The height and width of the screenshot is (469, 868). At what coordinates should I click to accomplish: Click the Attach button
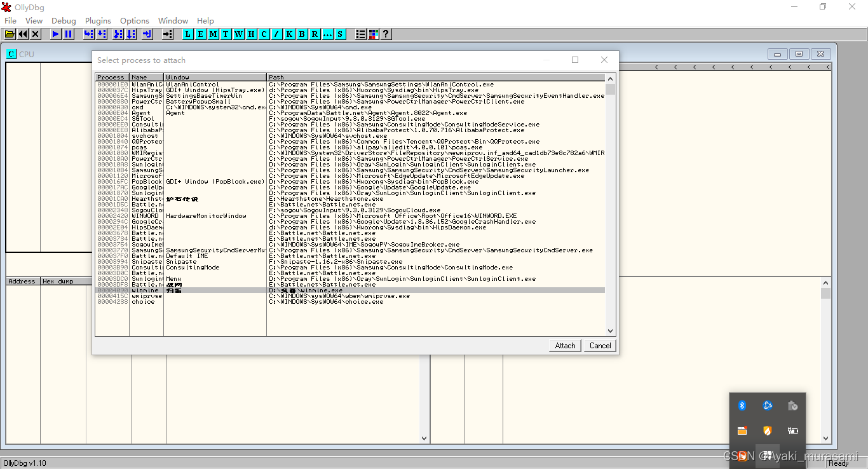(x=565, y=346)
